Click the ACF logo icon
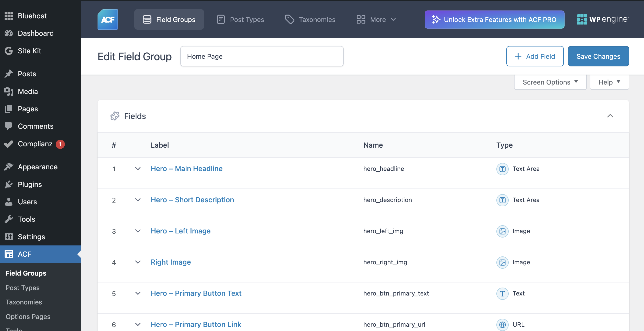644x331 pixels. click(108, 19)
